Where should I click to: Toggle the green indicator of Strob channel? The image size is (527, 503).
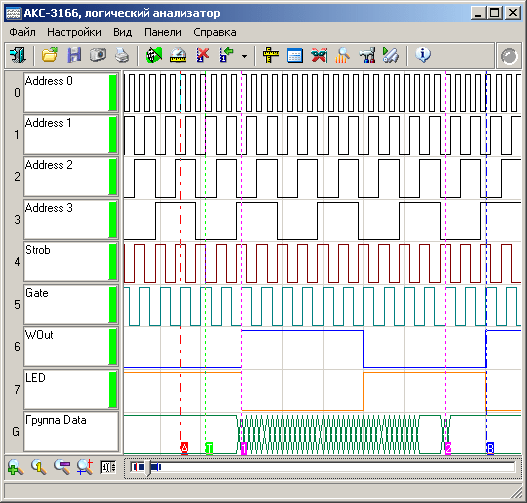(113, 262)
